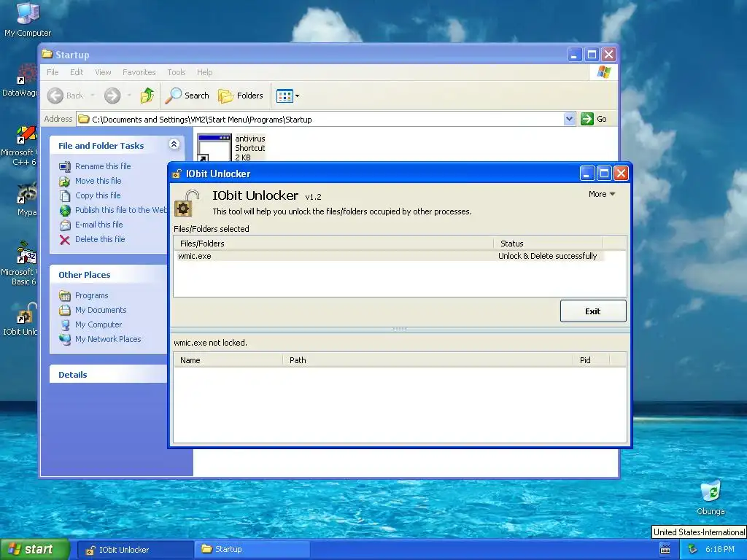Click the Pid column header
The image size is (747, 560).
[x=591, y=360]
